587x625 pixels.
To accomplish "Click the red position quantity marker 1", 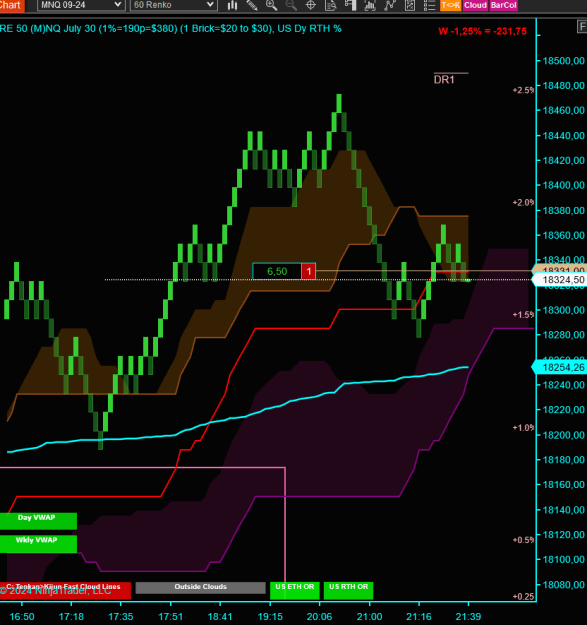I will 308,271.
